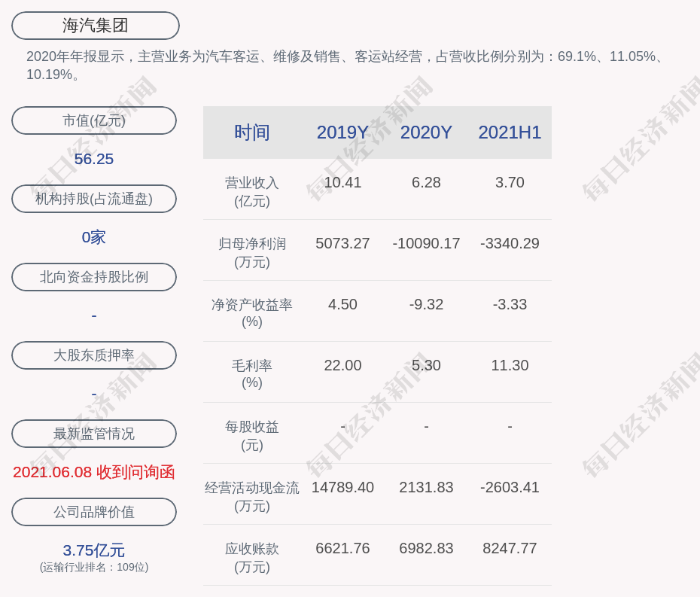Click the 时间 table header cell
Viewport: 700px width, 597px height.
pyautogui.click(x=251, y=132)
